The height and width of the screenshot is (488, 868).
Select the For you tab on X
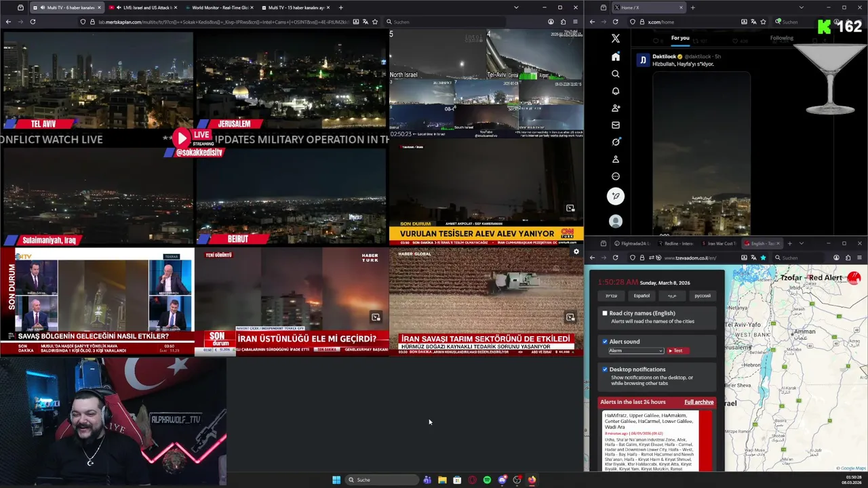680,38
